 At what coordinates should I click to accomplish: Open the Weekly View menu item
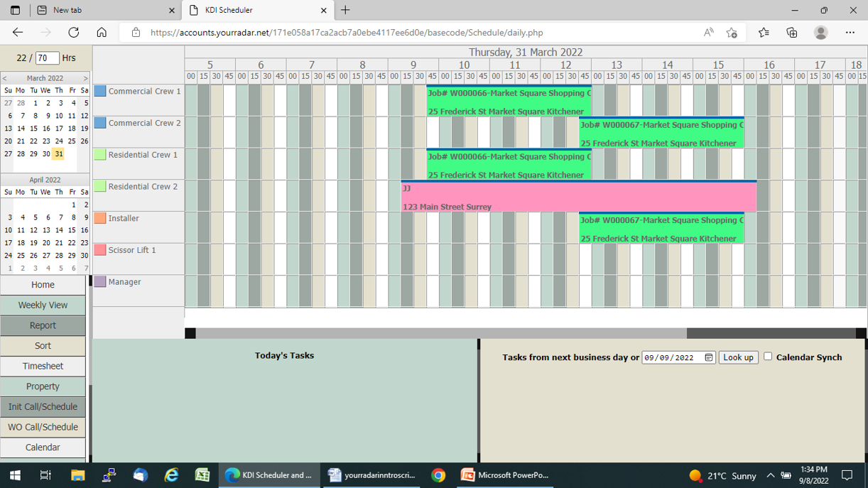click(43, 305)
